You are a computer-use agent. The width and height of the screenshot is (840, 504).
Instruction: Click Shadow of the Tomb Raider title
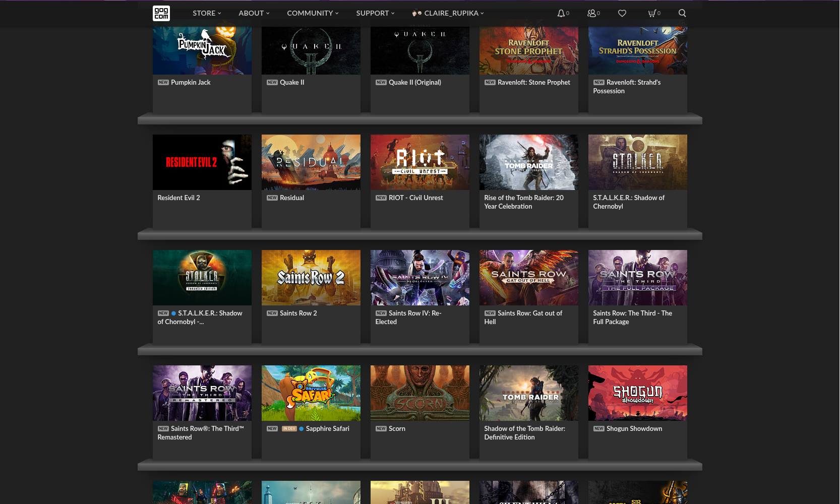pyautogui.click(x=524, y=433)
